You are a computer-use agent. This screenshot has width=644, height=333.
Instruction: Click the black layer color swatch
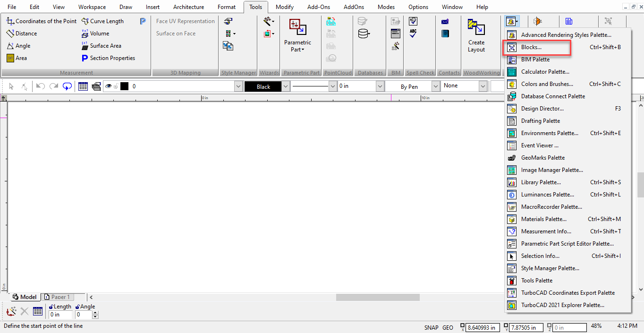coord(125,86)
